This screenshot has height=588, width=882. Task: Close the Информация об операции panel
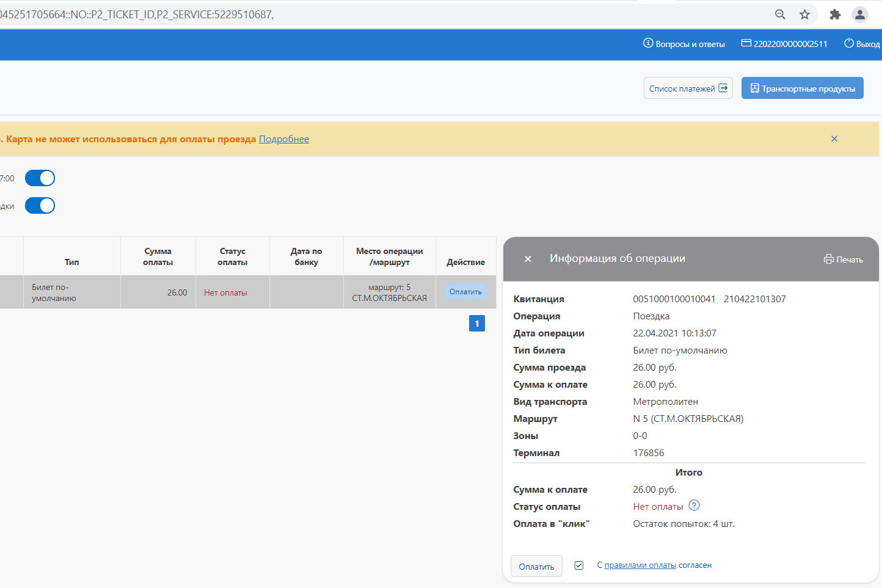[x=528, y=259]
